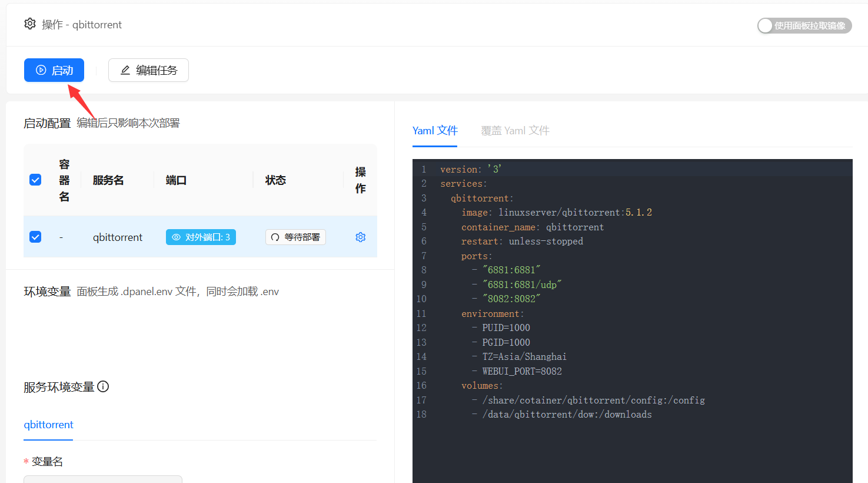Image resolution: width=868 pixels, height=483 pixels.
Task: Click the input field under 变量名
Action: pos(103,479)
